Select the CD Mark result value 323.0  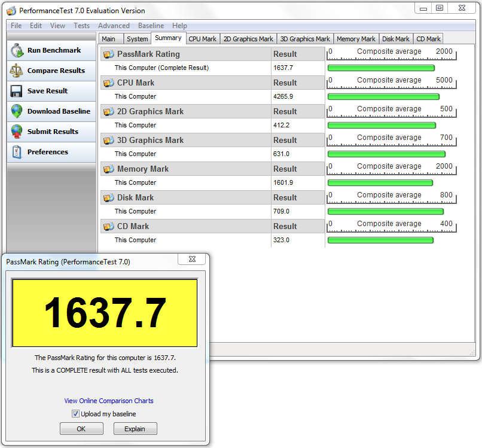(x=281, y=240)
